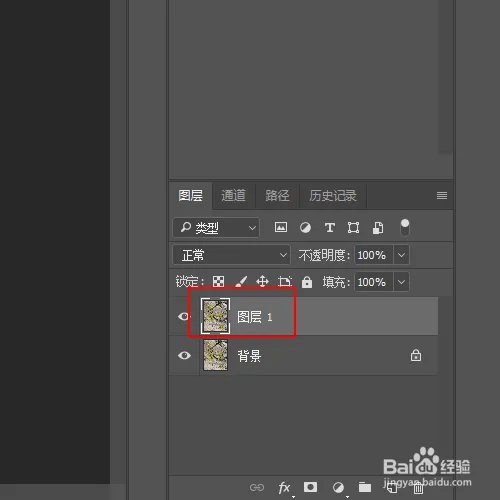This screenshot has height=500, width=500.
Task: Filter layers by pixel image icon
Action: [x=281, y=228]
